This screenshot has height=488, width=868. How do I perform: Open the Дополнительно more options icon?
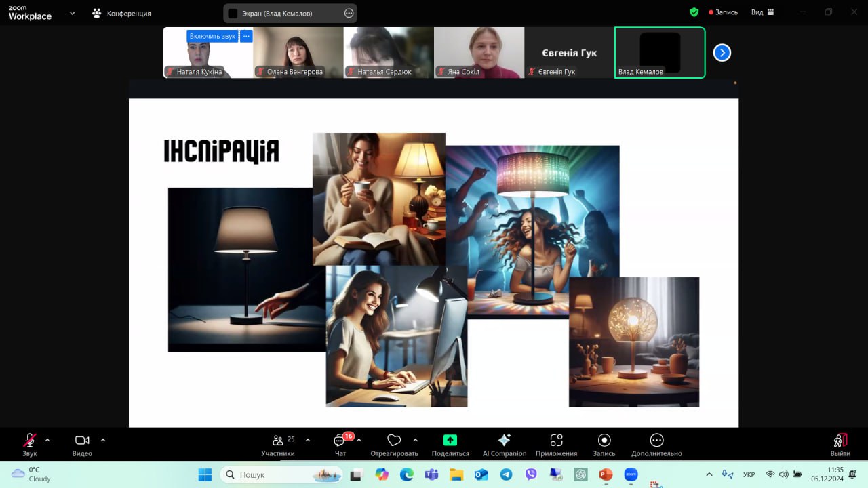(656, 441)
